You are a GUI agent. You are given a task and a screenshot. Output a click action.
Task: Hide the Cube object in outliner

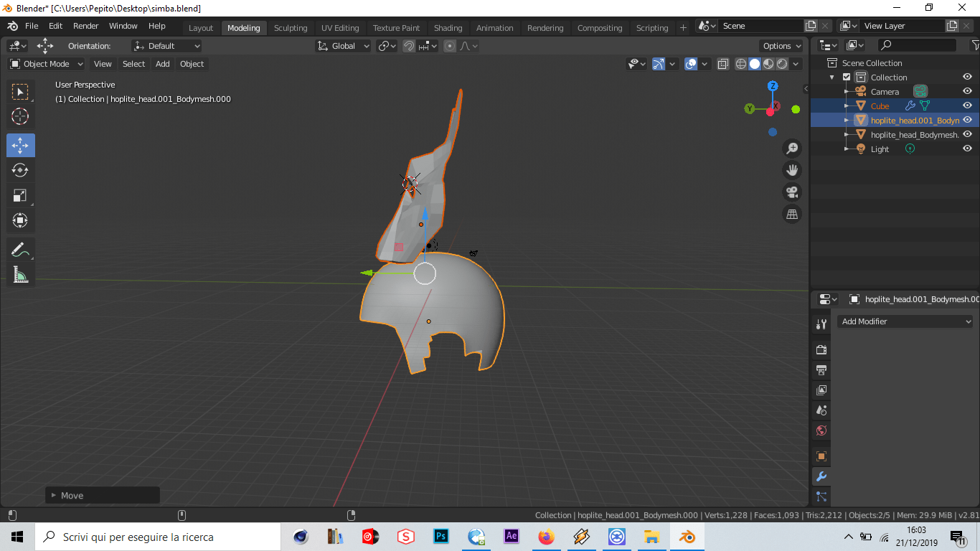967,105
